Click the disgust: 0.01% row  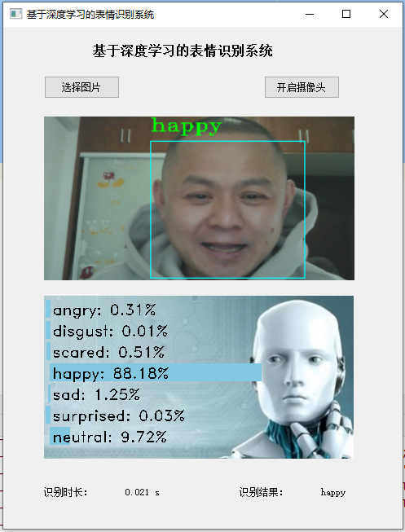click(x=107, y=331)
